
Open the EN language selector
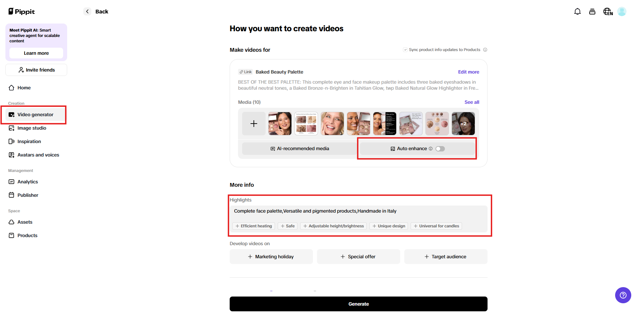click(607, 11)
